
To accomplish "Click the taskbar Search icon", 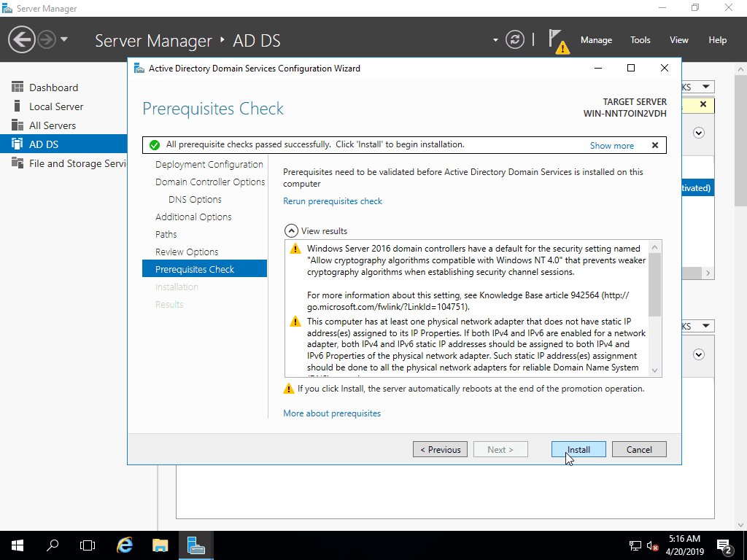I will click(53, 545).
